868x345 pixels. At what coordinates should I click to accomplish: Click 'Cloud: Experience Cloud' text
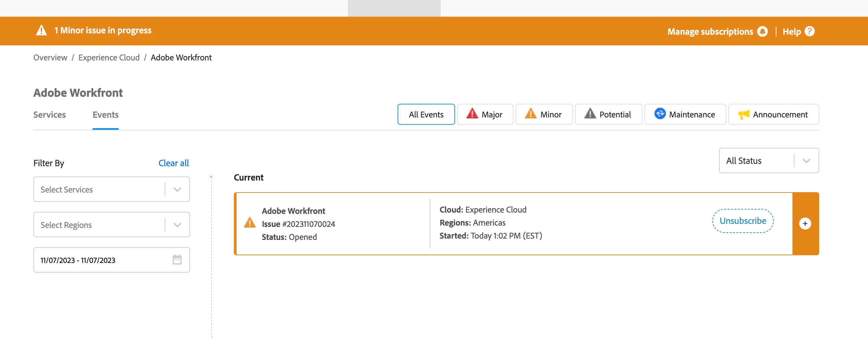tap(483, 209)
